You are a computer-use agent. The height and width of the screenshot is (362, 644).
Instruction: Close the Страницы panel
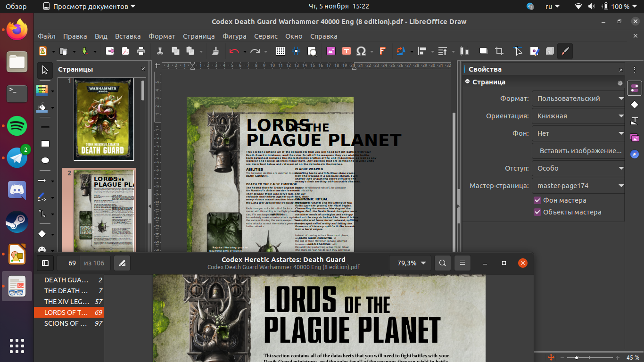click(143, 69)
